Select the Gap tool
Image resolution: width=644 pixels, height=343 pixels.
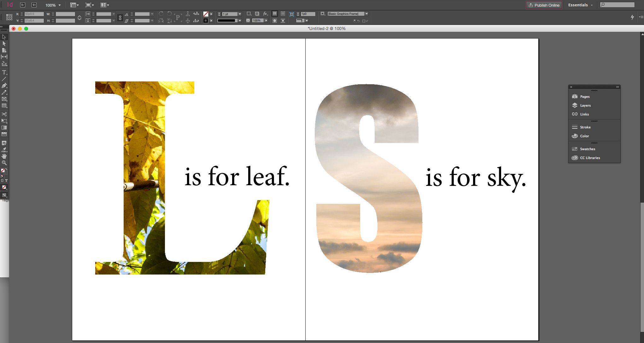pyautogui.click(x=4, y=57)
